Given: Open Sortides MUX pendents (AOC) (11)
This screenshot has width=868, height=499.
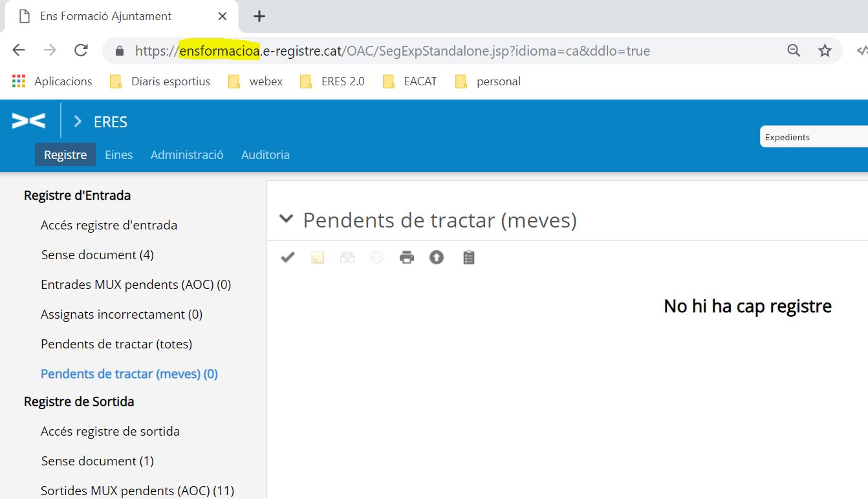Looking at the screenshot, I should click(137, 491).
